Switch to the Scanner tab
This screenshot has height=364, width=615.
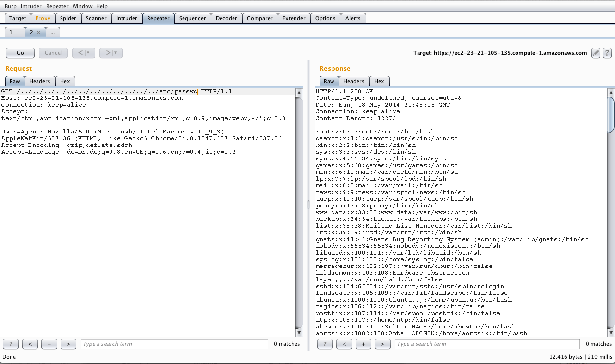click(x=96, y=18)
